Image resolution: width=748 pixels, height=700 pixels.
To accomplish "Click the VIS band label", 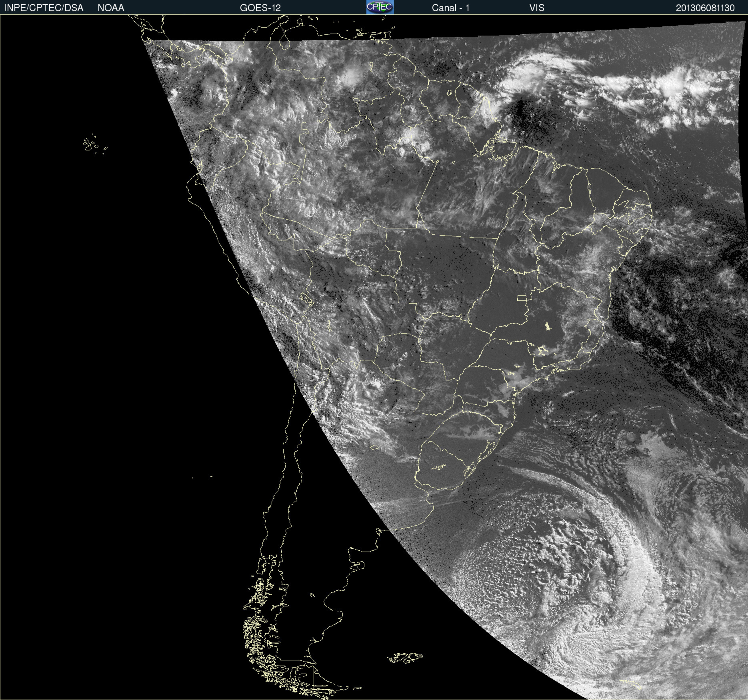I will click(x=537, y=8).
